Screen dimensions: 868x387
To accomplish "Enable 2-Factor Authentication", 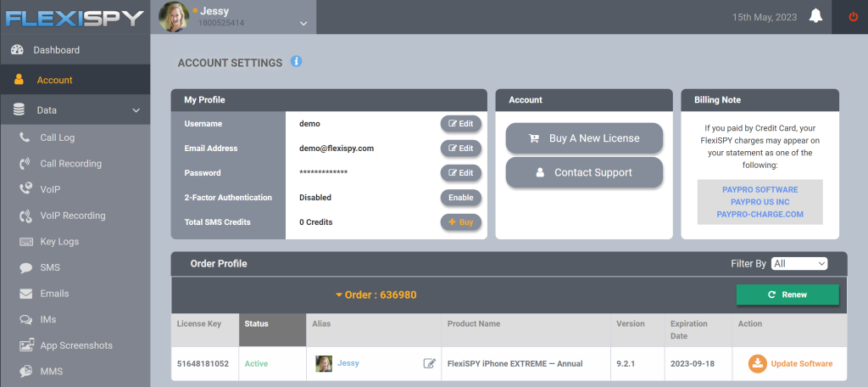I will point(460,198).
